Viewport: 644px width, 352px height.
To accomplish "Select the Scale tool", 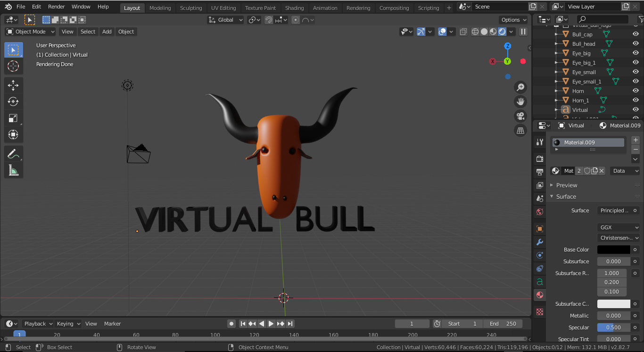I will tap(14, 118).
